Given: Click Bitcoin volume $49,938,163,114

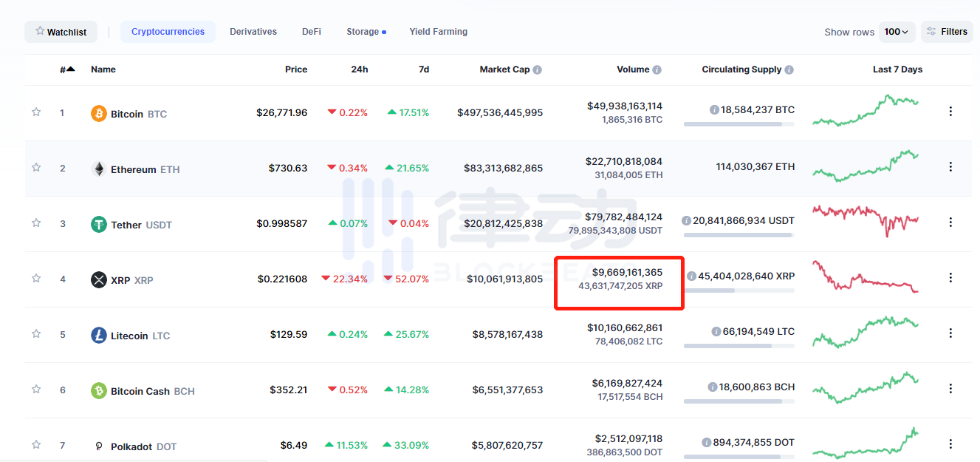Looking at the screenshot, I should pos(625,106).
